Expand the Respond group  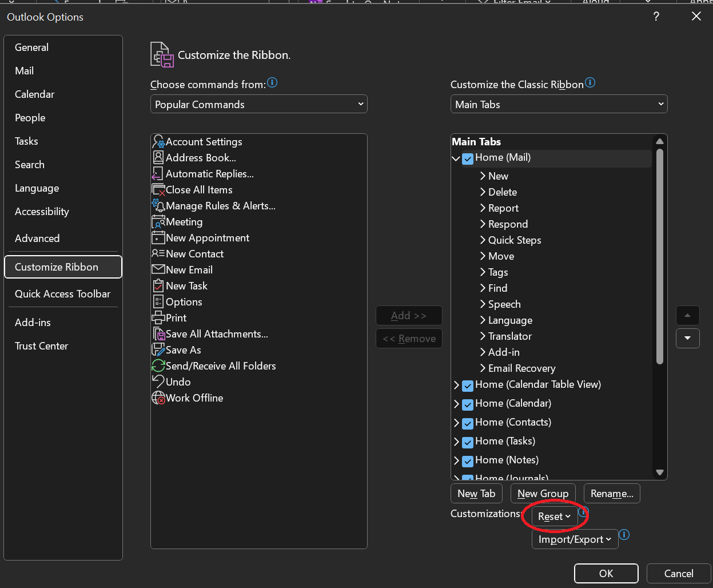[483, 224]
